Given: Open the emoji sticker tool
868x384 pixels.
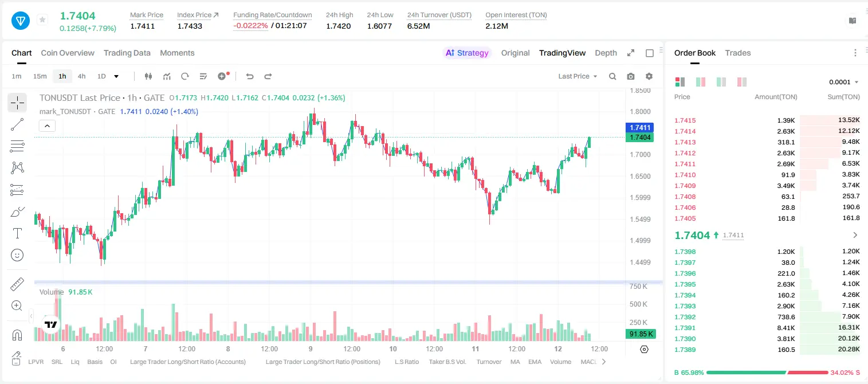Looking at the screenshot, I should [x=17, y=255].
